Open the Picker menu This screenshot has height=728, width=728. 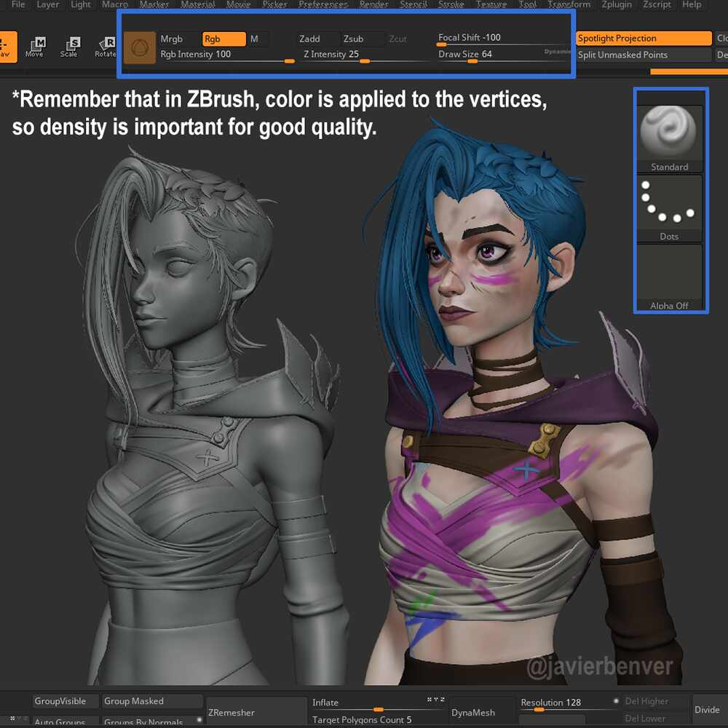(274, 4)
